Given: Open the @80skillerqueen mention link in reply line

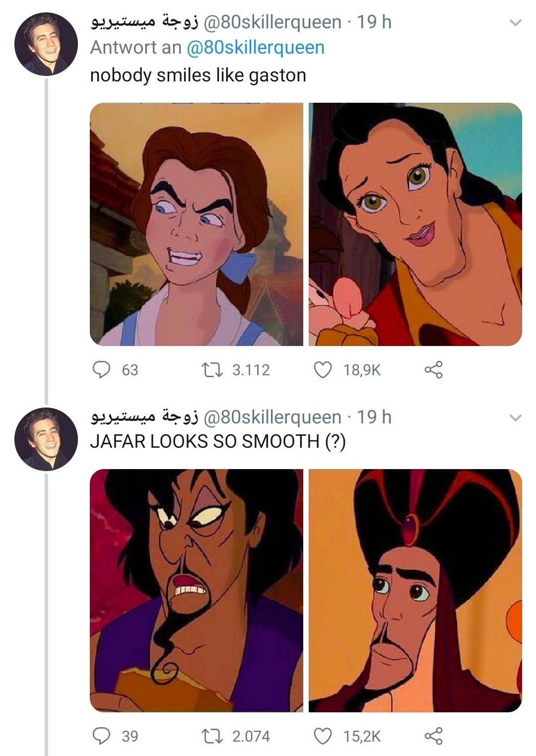Looking at the screenshot, I should coord(255,48).
